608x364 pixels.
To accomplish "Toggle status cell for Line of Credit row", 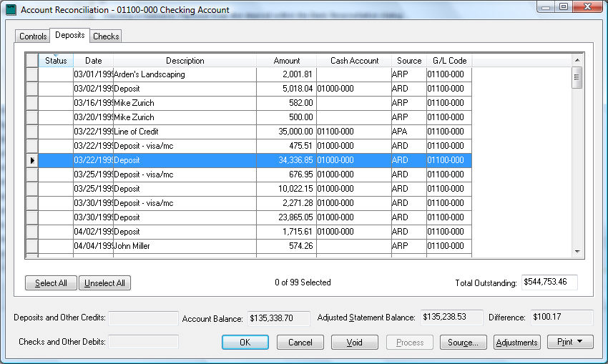I will click(56, 132).
